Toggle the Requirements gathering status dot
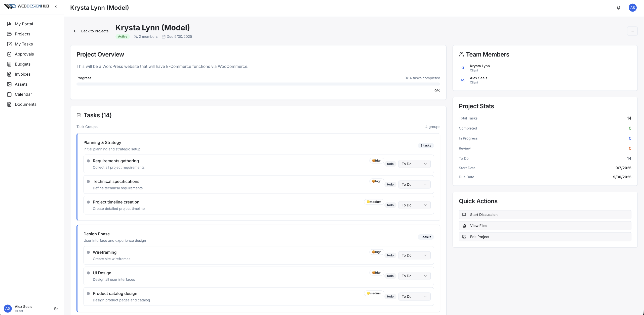The width and height of the screenshot is (644, 315). pos(88,161)
